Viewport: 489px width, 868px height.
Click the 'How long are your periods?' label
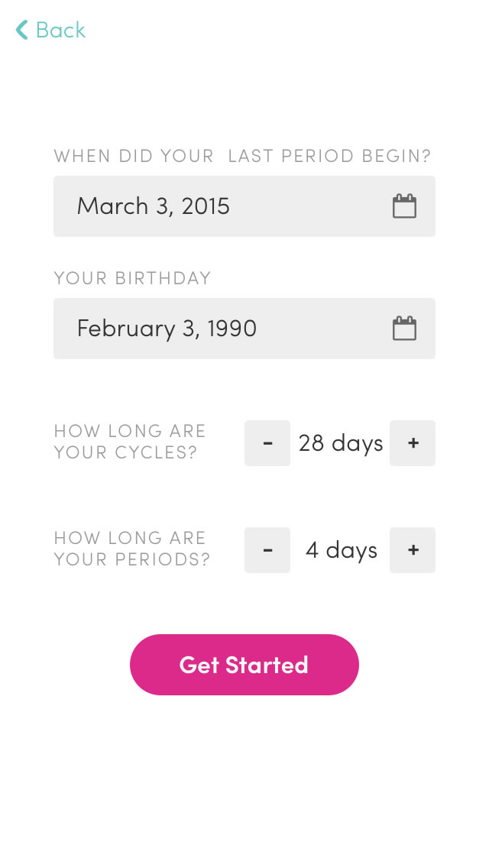click(x=131, y=549)
